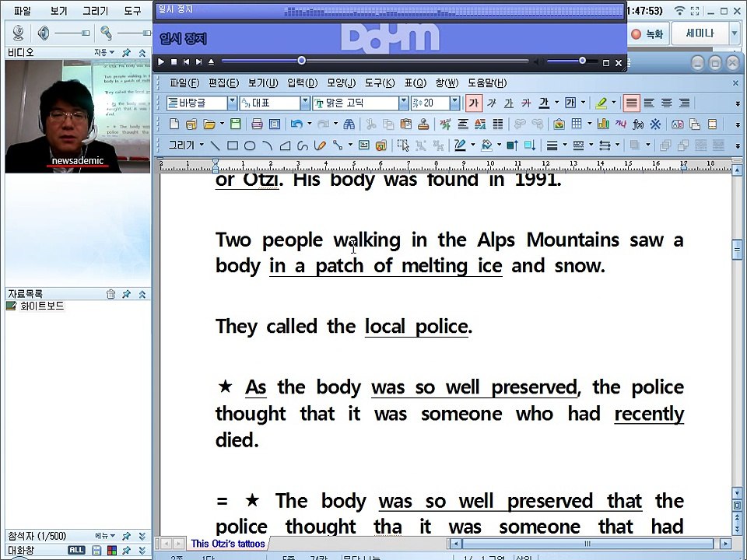Screen dimensions: 747x560
Task: Click the print icon
Action: [x=257, y=124]
